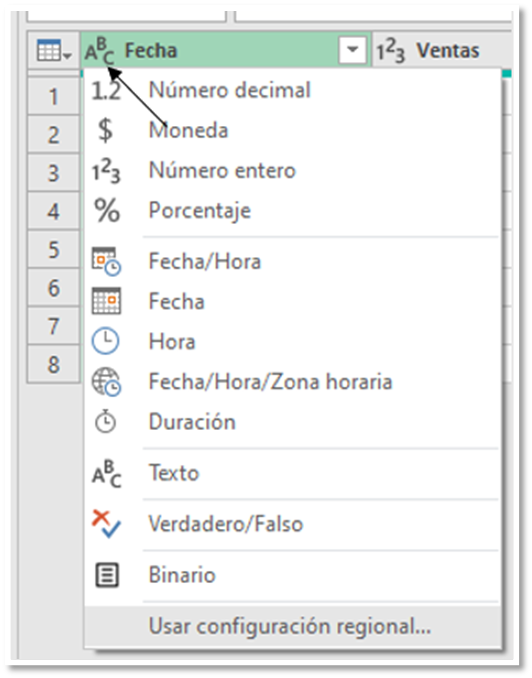Click the 123 type icon in Ventas header
The height and width of the screenshot is (678, 532).
[391, 51]
